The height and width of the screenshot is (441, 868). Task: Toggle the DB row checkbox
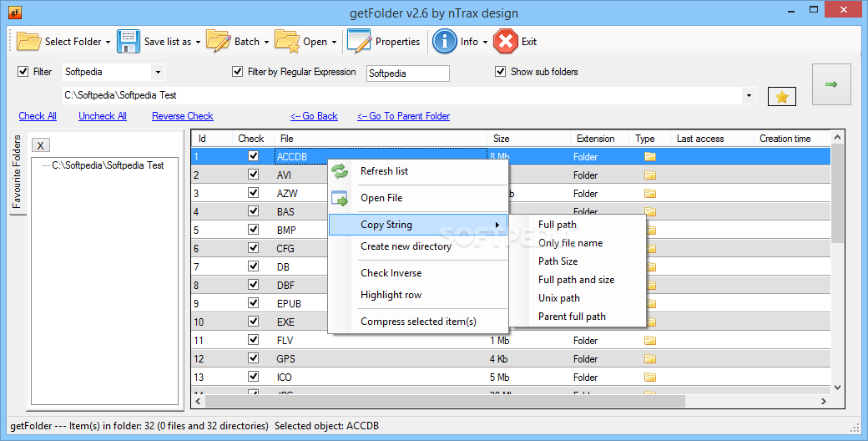coord(253,266)
